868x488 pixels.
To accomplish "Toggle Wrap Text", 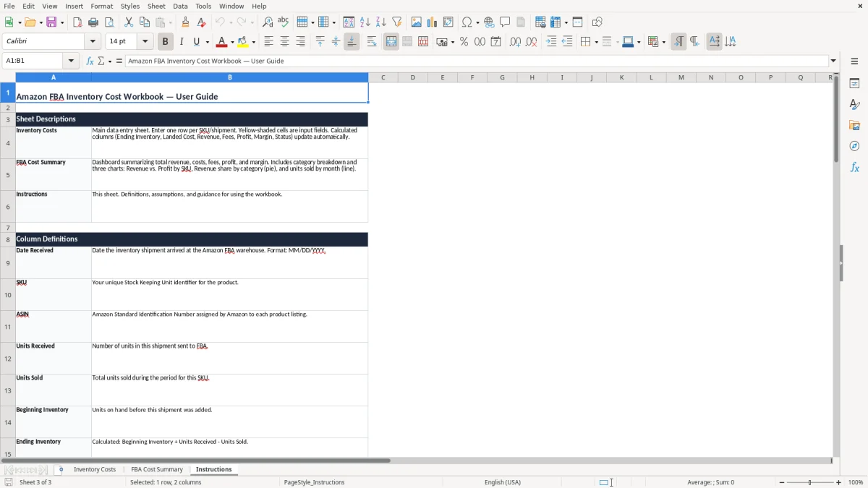I will click(372, 42).
